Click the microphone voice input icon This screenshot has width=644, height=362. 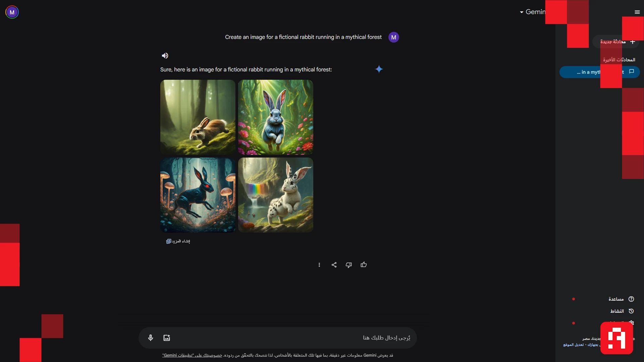151,338
